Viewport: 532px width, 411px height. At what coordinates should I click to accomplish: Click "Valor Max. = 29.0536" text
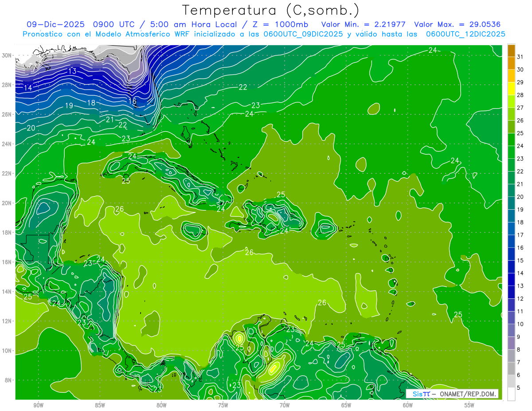[x=458, y=24]
